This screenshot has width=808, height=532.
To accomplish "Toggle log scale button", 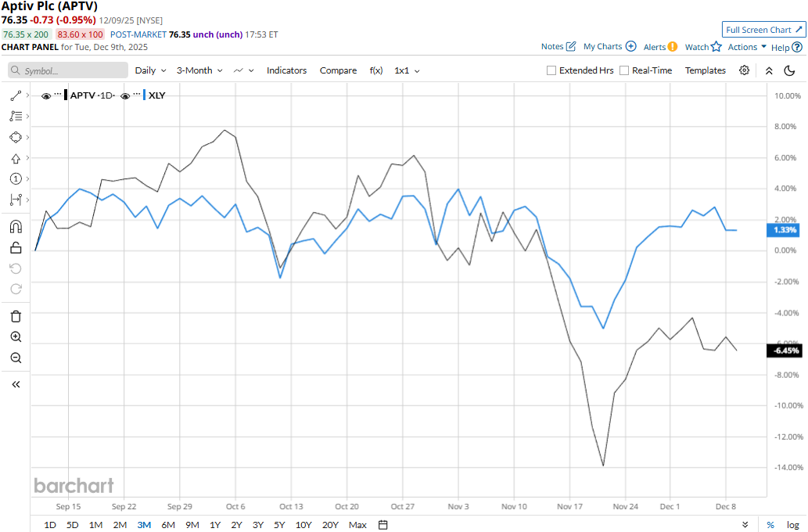I will [x=792, y=525].
